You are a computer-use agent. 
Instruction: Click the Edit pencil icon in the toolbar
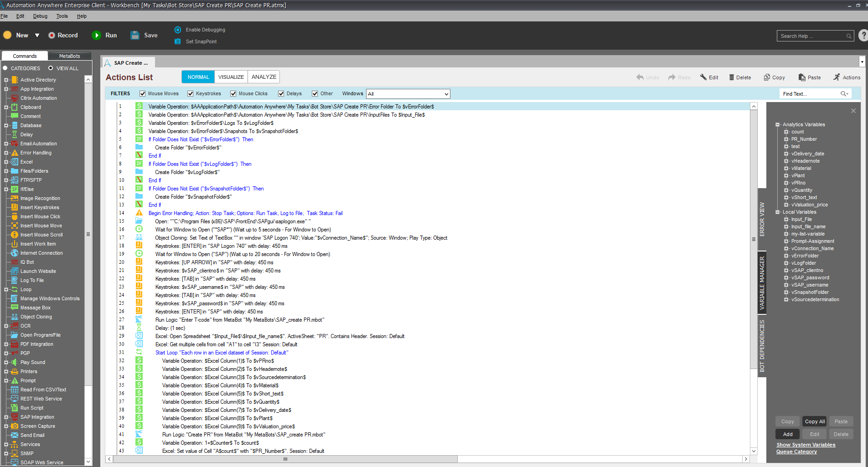point(703,77)
